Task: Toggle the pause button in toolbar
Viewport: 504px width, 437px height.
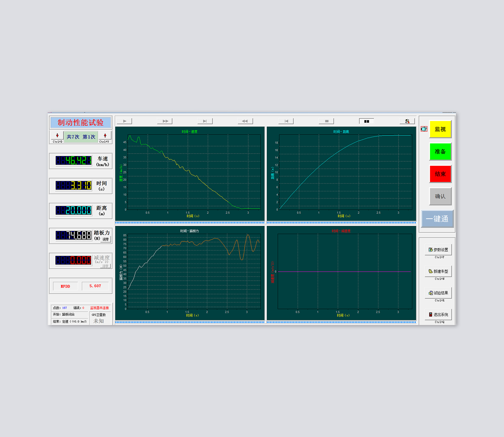Action: pos(367,121)
